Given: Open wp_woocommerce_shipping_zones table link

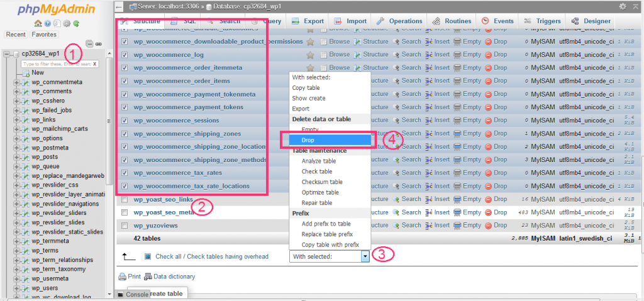Looking at the screenshot, I should (187, 134).
